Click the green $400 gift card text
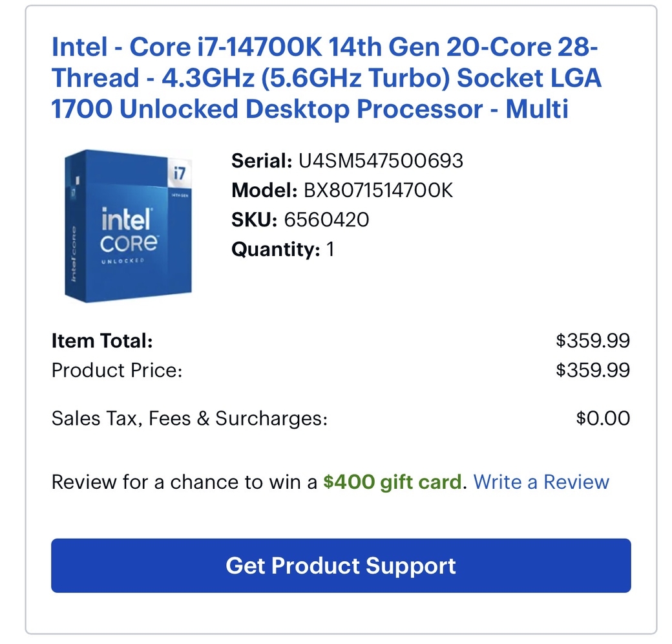672x644 pixels. click(x=393, y=482)
